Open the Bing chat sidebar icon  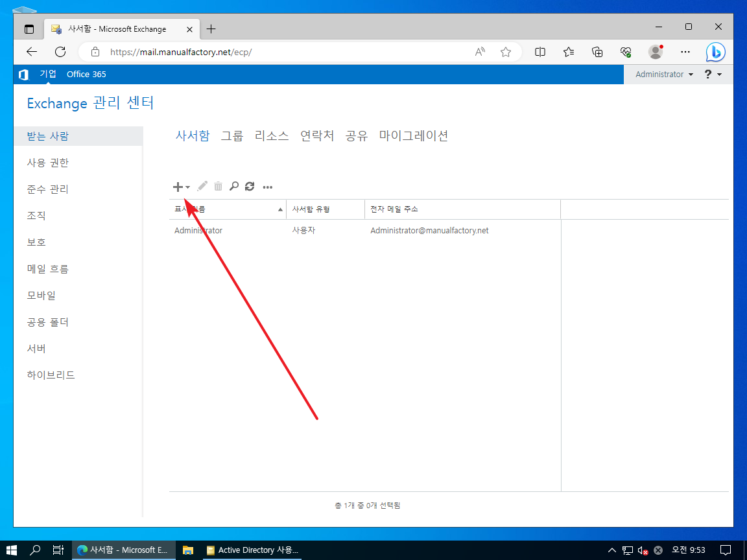pos(716,52)
